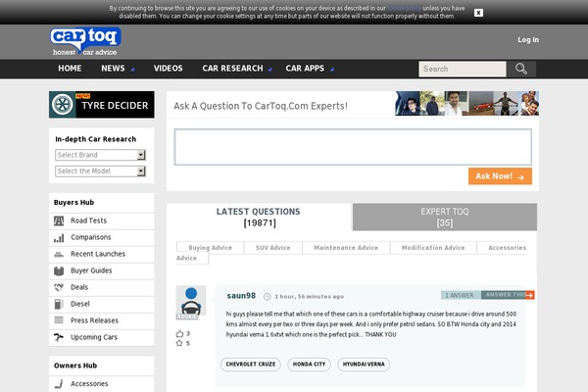Screen dimensions: 588x392
Task: Click the Diesel fuel pump icon
Action: tap(59, 304)
